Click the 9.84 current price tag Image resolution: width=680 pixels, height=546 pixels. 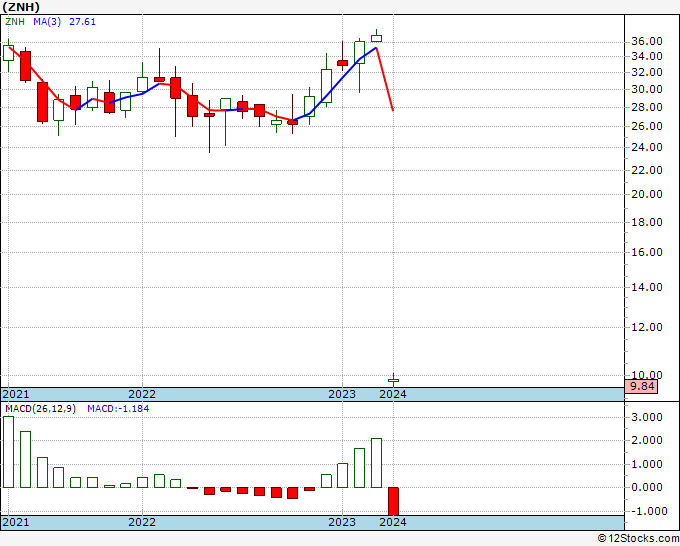641,386
